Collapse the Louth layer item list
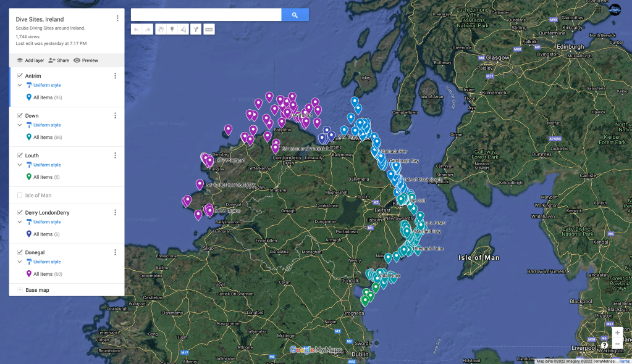632x364 pixels. [20, 165]
